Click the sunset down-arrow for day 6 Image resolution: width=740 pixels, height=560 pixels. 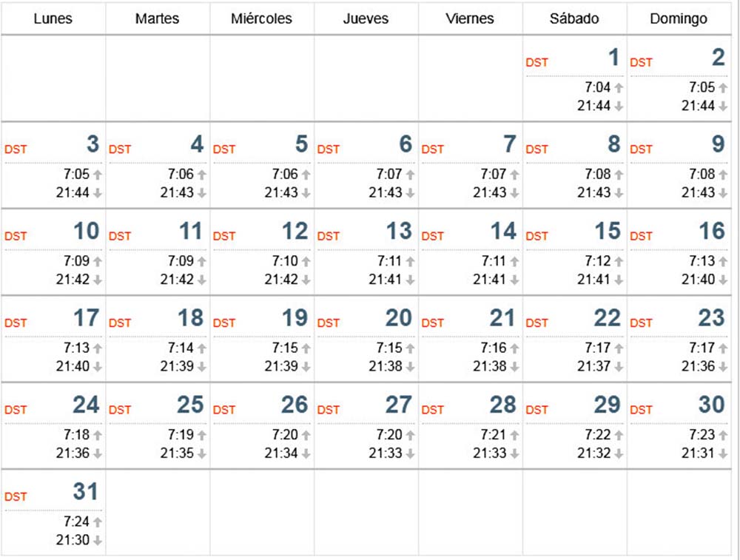pos(410,193)
